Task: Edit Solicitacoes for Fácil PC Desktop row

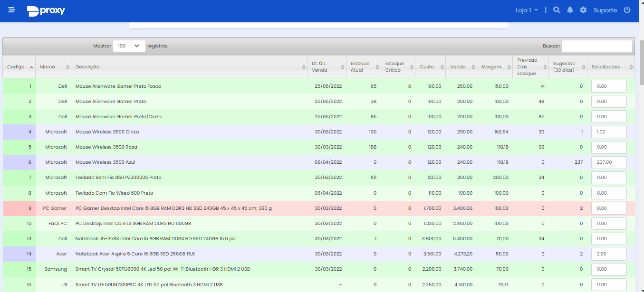Action: coord(609,224)
